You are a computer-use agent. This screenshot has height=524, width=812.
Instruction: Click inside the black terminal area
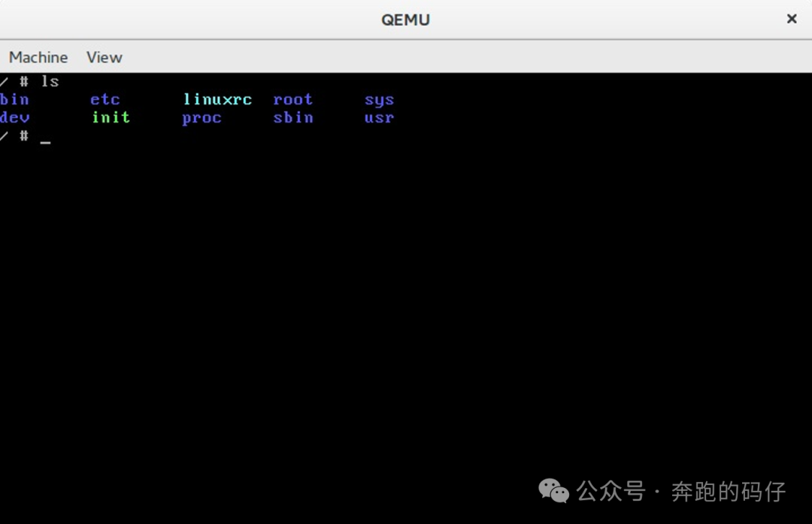[x=406, y=301]
